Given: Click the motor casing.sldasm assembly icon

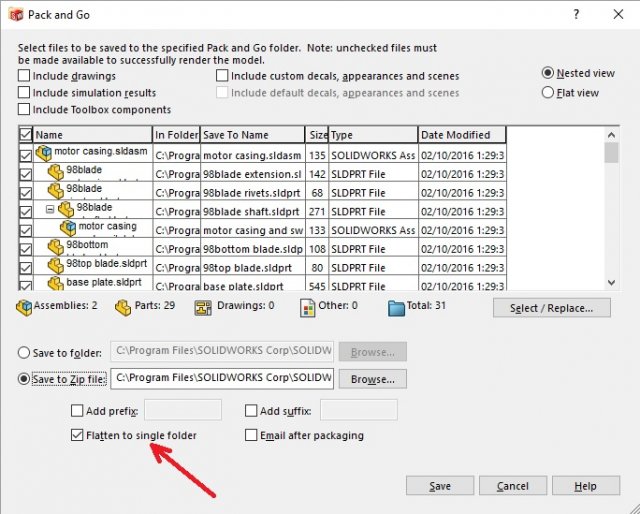Looking at the screenshot, I should (x=44, y=153).
